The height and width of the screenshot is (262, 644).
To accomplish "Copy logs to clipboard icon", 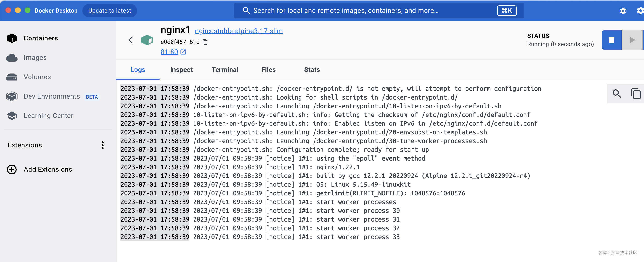I will (x=636, y=94).
